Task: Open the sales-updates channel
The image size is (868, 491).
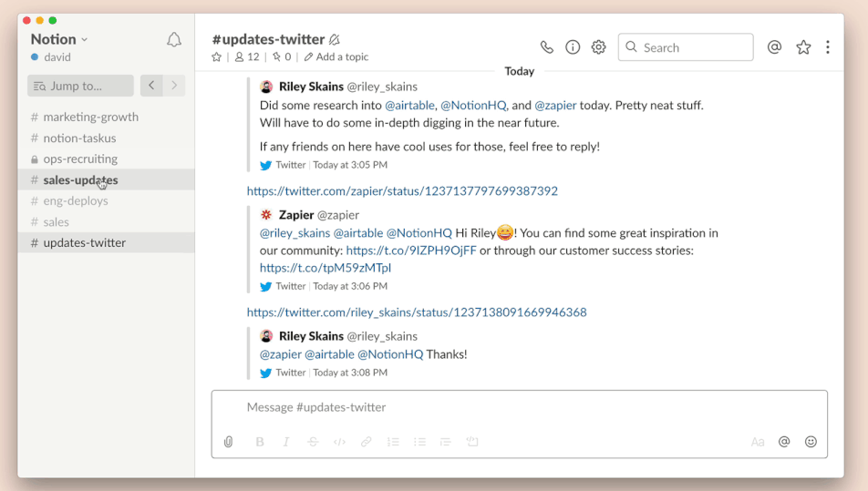Action: pos(107,180)
